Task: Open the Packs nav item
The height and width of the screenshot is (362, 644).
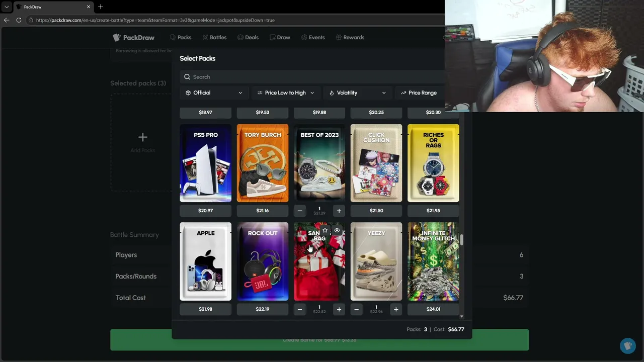Action: pos(181,37)
